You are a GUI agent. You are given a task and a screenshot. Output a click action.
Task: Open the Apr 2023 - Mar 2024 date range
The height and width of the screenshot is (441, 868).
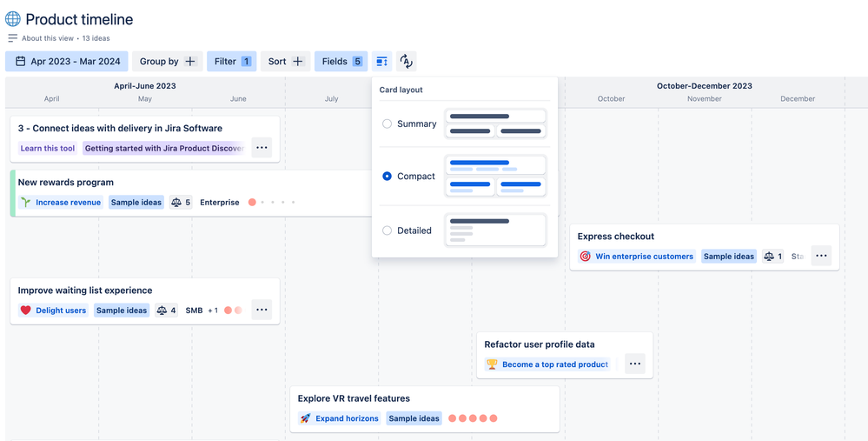coord(67,62)
